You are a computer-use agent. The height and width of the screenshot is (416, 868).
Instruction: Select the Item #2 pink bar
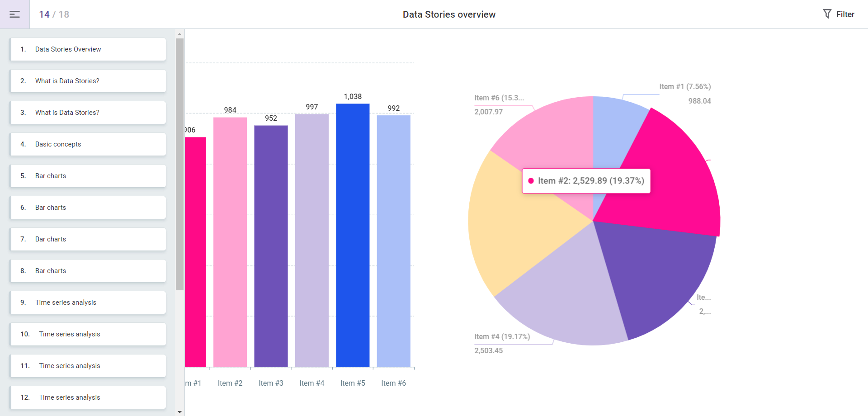(x=230, y=240)
